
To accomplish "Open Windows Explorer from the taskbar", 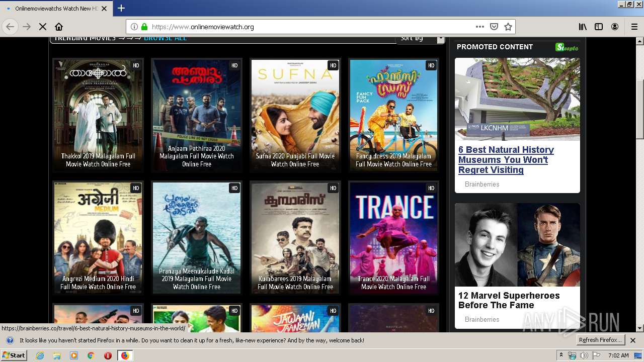I will [x=57, y=355].
